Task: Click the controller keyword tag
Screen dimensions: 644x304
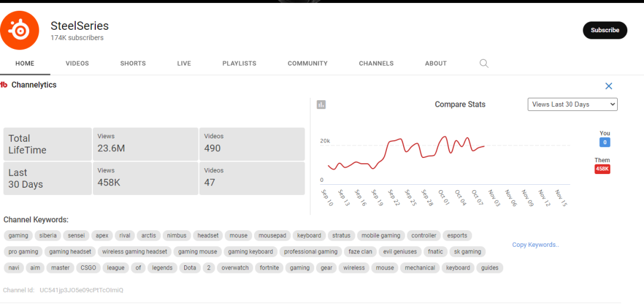Action: pyautogui.click(x=424, y=235)
